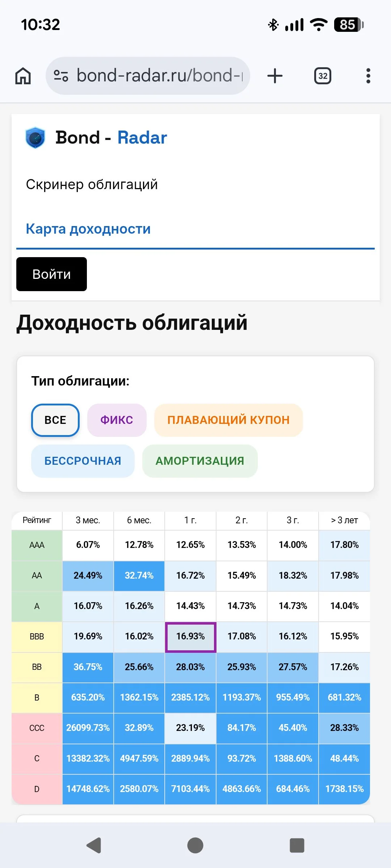Tap the address bar URL field
Viewport: 391px width, 868px height.
coord(159,76)
